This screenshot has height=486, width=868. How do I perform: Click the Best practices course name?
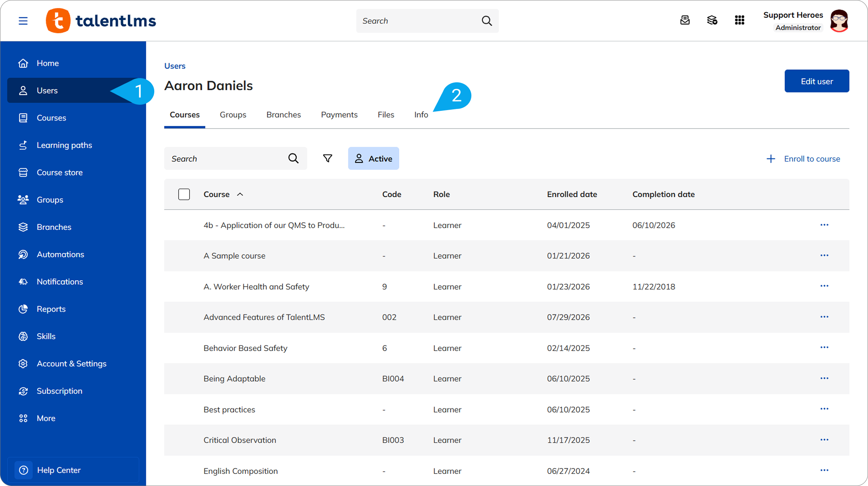pos(229,409)
